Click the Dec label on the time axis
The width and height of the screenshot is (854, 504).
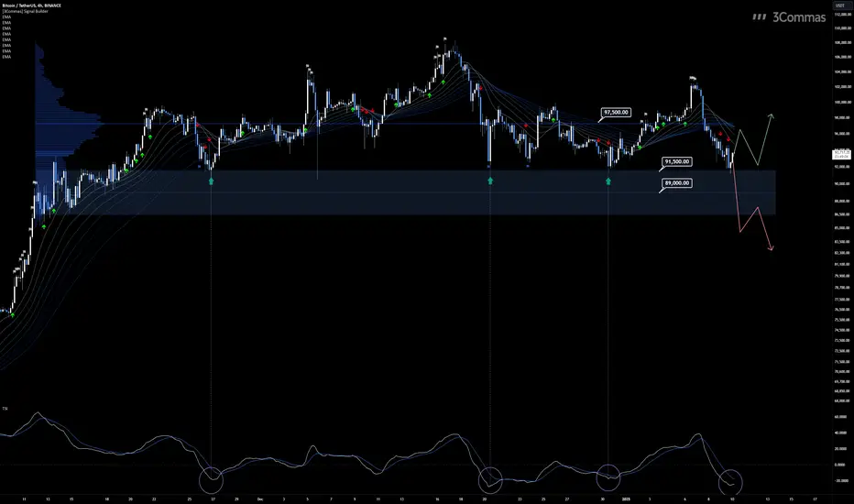pyautogui.click(x=260, y=499)
